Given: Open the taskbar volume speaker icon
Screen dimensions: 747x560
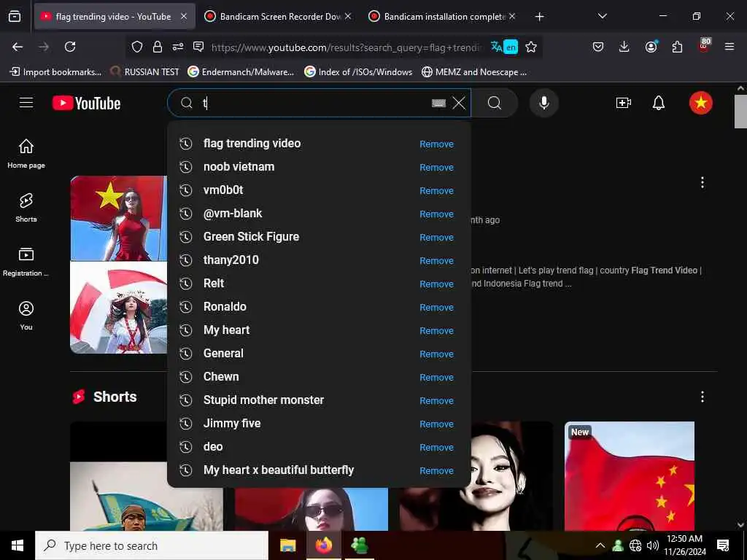Looking at the screenshot, I should point(653,545).
